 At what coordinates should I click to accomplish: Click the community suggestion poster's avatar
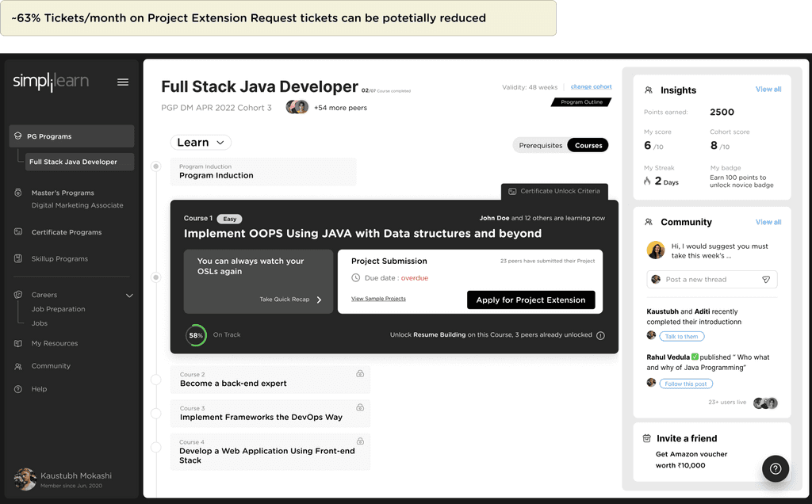coord(656,250)
